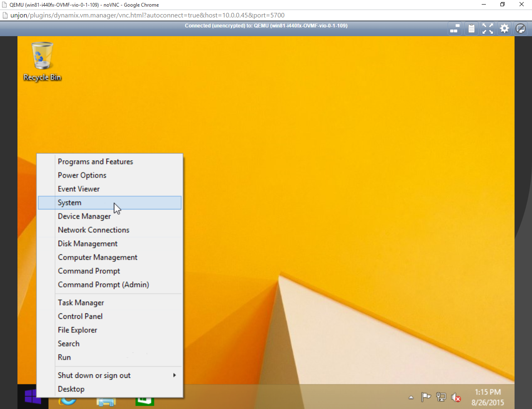Launch Task Manager from the menu
Viewport: 532px width, 409px height.
81,303
